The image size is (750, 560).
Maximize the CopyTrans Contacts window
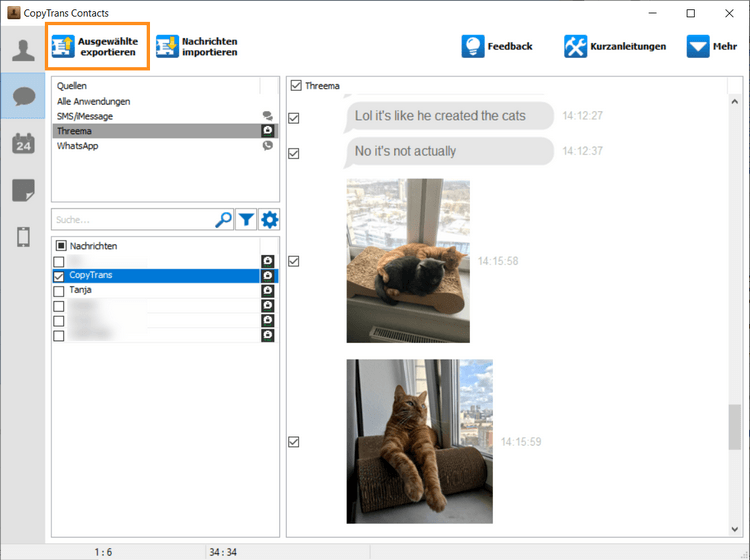tap(691, 13)
